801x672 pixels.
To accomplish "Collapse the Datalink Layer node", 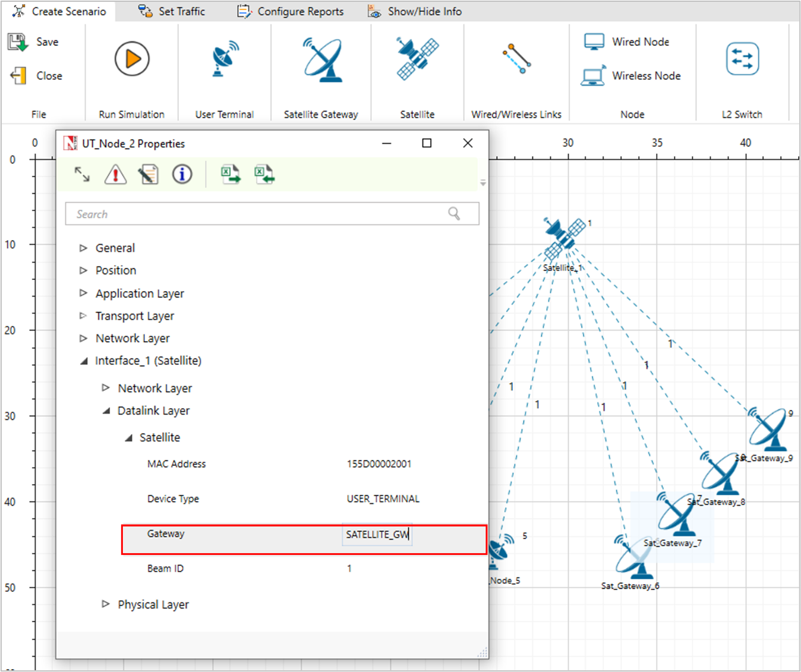I will tap(106, 411).
